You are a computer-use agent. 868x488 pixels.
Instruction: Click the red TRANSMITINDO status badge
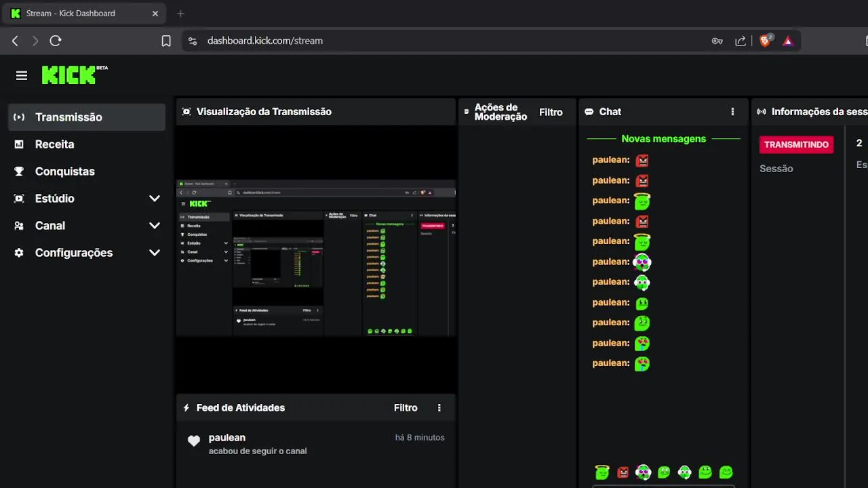(x=796, y=144)
